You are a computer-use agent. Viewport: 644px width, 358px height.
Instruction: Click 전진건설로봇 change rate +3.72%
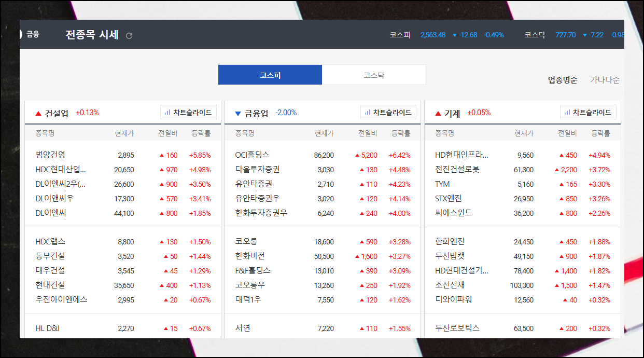point(599,170)
